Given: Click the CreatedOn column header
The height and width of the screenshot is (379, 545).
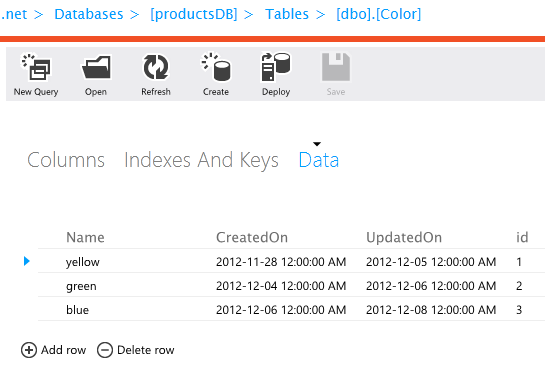Looking at the screenshot, I should point(252,237).
